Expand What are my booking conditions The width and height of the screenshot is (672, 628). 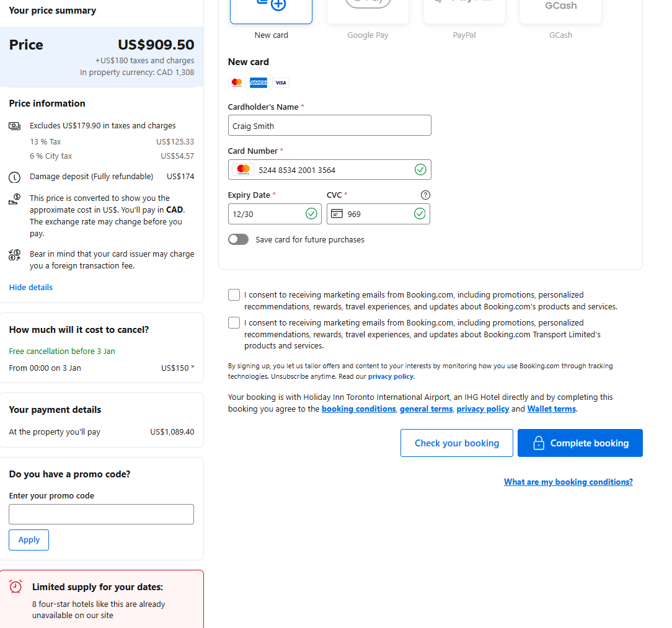click(568, 482)
